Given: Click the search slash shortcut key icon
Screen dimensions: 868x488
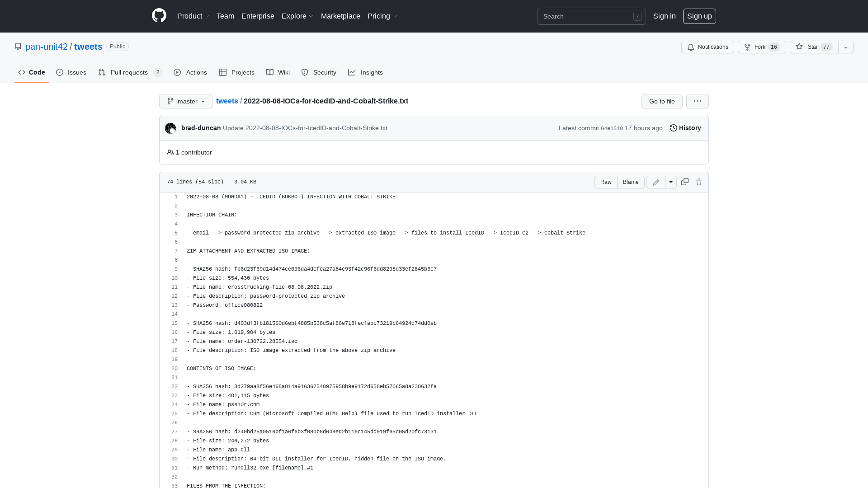Looking at the screenshot, I should (637, 16).
